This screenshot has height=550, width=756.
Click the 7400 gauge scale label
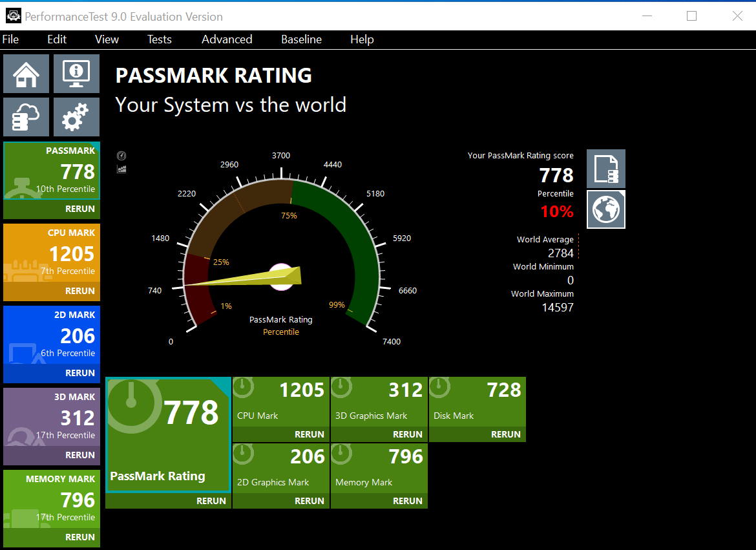392,342
